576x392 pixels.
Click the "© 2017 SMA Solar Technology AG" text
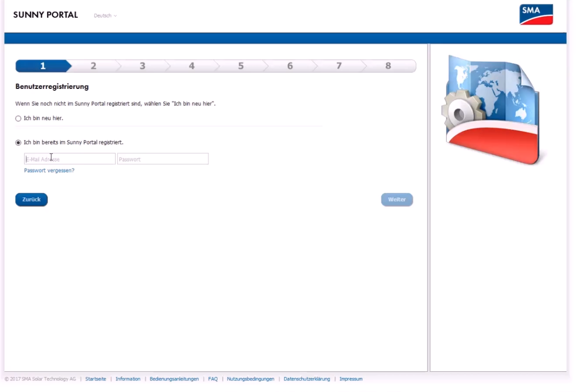(x=40, y=379)
